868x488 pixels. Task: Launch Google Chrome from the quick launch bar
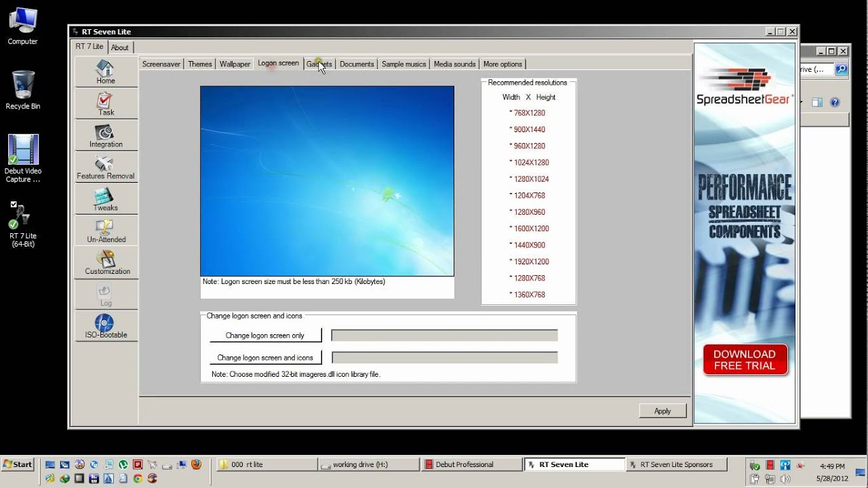pyautogui.click(x=138, y=479)
